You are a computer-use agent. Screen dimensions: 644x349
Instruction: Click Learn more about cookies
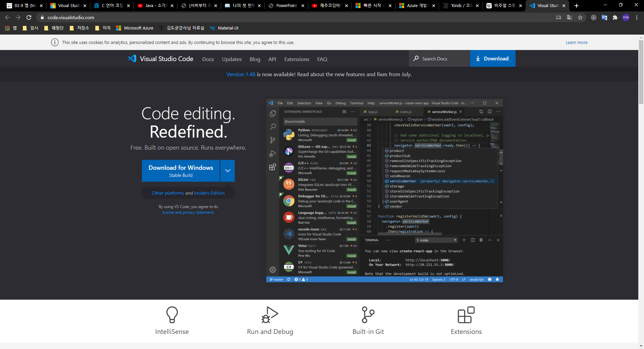577,43
